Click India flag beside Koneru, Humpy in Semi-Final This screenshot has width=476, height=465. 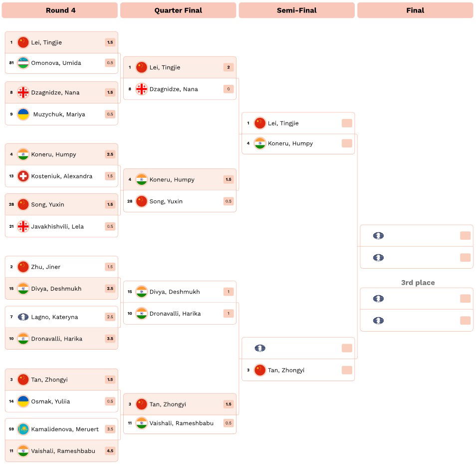click(x=260, y=143)
